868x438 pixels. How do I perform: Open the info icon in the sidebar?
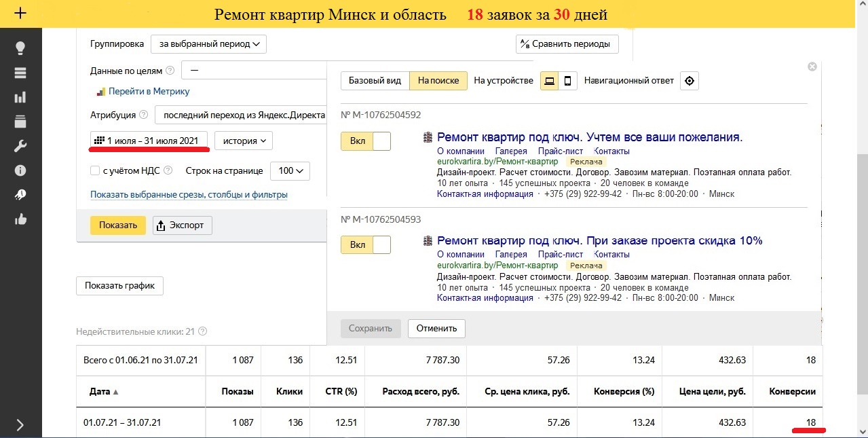20,170
